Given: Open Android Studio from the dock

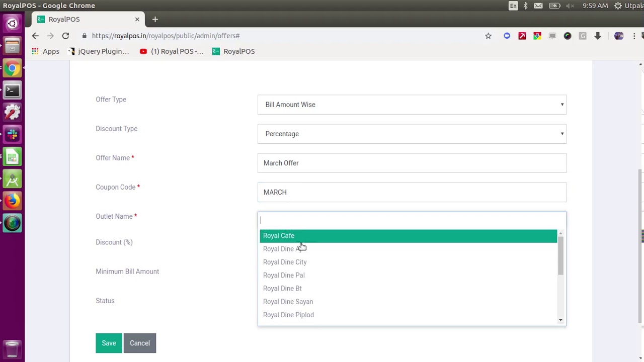Looking at the screenshot, I should [x=12, y=178].
